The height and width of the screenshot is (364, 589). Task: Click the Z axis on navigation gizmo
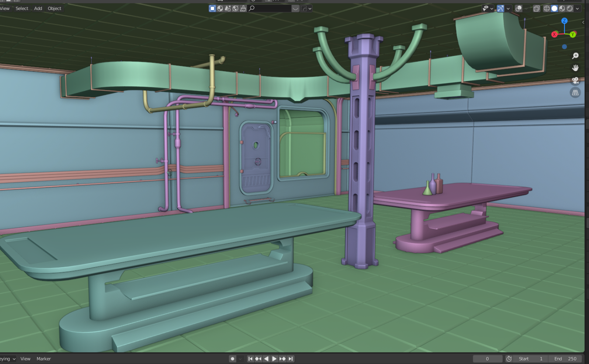pyautogui.click(x=565, y=21)
